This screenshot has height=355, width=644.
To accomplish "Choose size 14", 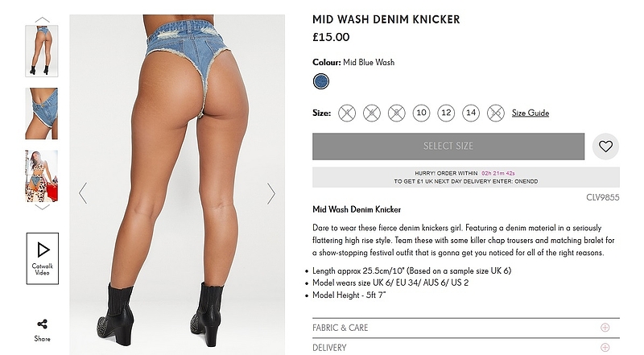I will [471, 113].
